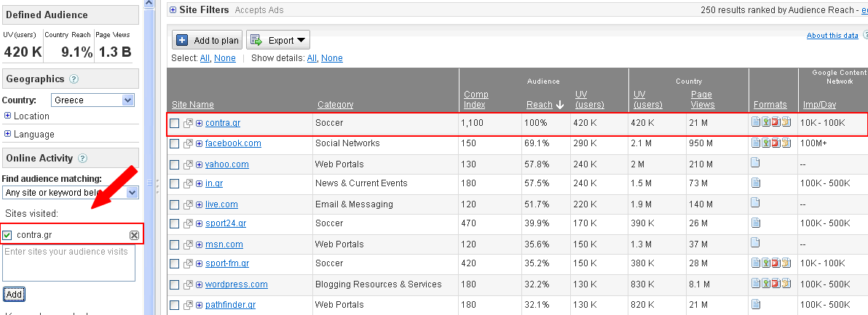Open contra.gr in a new window icon
868x315 pixels.
188,123
